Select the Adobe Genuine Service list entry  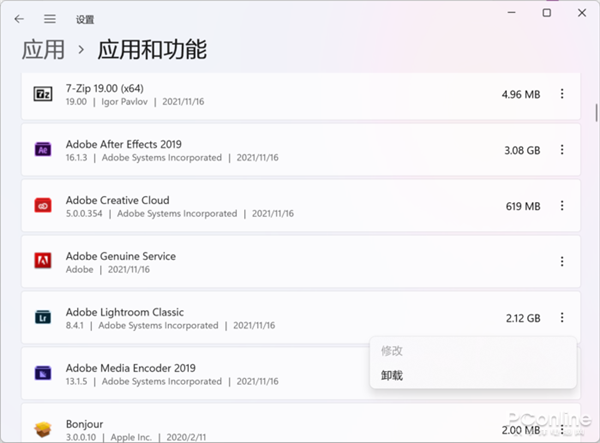301,262
